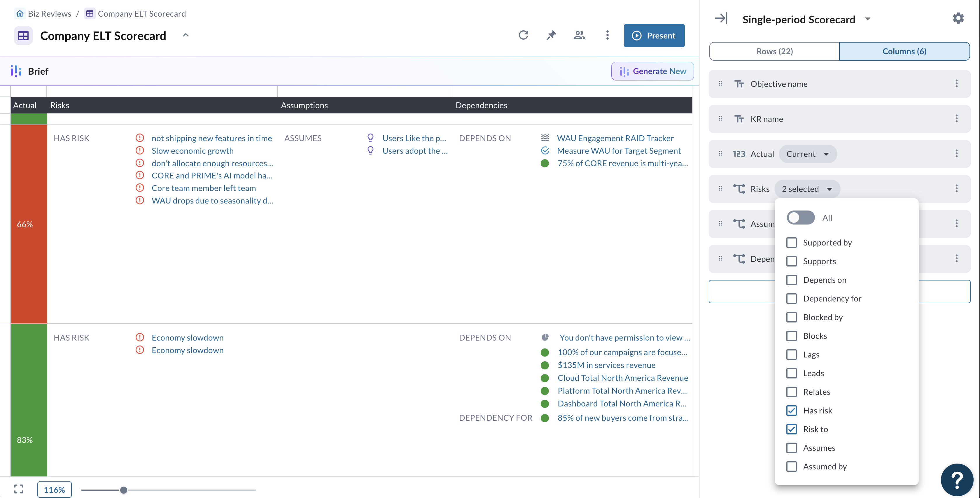
Task: Switch to the Rows (22) tab
Action: (x=774, y=51)
